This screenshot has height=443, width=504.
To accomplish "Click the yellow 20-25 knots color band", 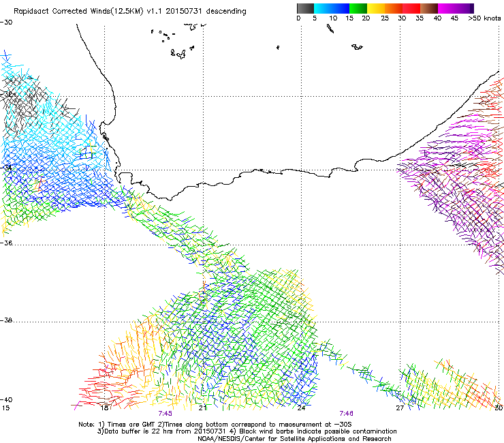I will click(376, 8).
